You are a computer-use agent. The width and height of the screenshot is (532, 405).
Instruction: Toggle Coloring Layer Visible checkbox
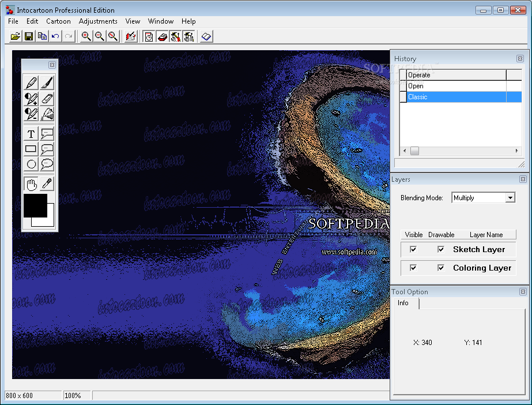click(413, 268)
